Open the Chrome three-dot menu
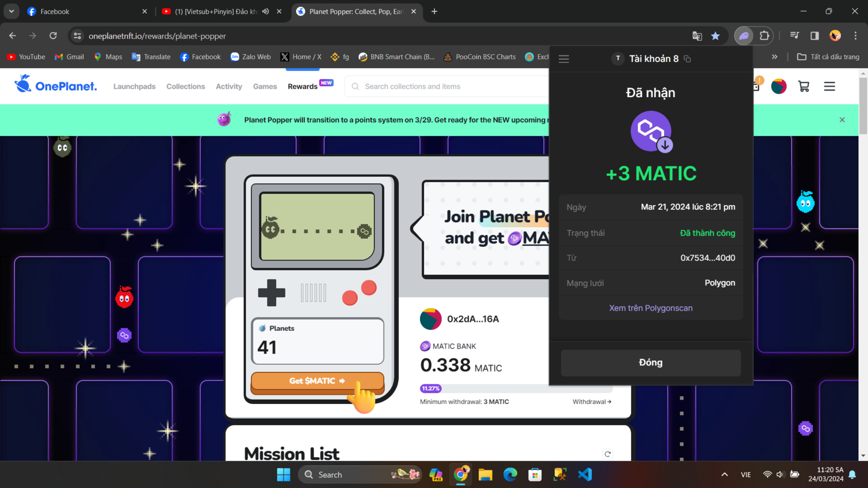Screen dimensions: 868x488 tap(856, 36)
